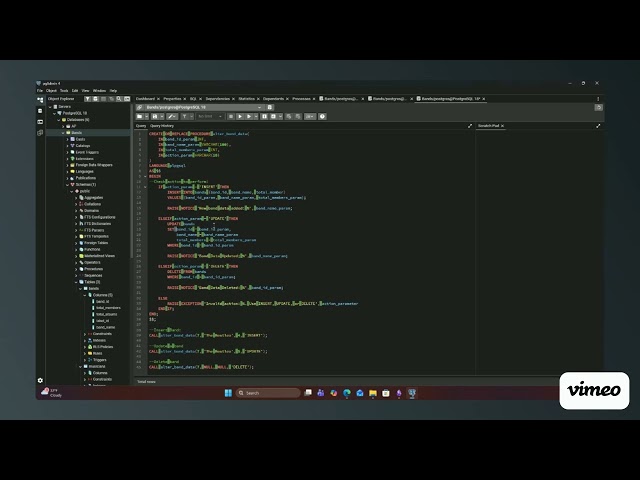640x480 pixels.
Task: Click the Execute query play button
Action: pos(239,116)
